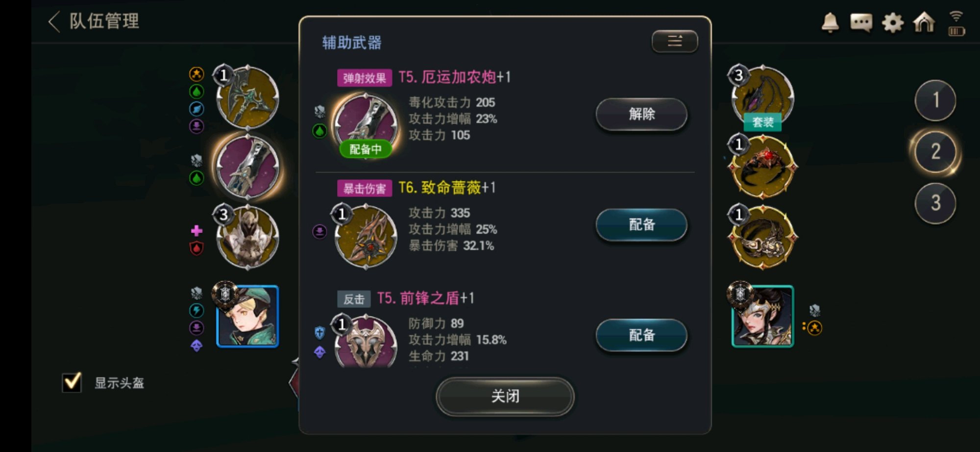Click 解除 to unequip 厄运加农炮

pyautogui.click(x=641, y=114)
